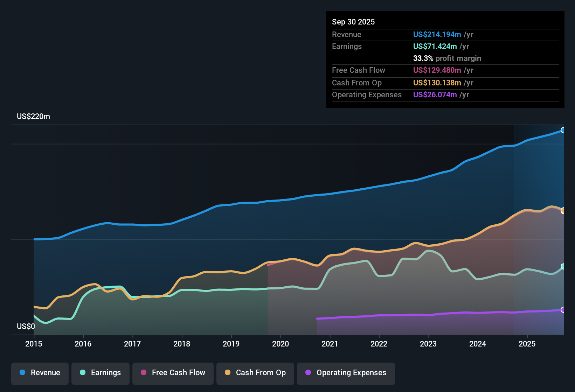
Task: Click the blue Revenue legend dot
Action: (x=22, y=373)
